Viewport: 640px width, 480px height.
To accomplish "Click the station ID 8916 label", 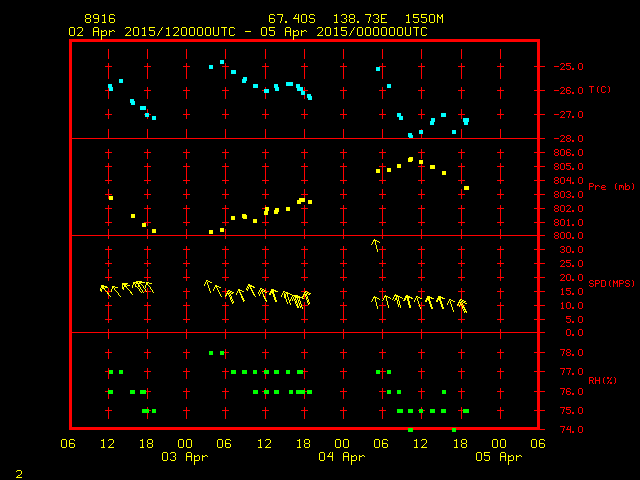I will click(99, 19).
